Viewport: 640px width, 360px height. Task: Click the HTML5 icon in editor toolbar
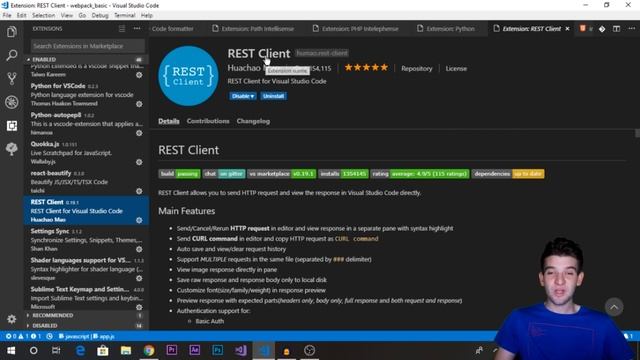582,29
